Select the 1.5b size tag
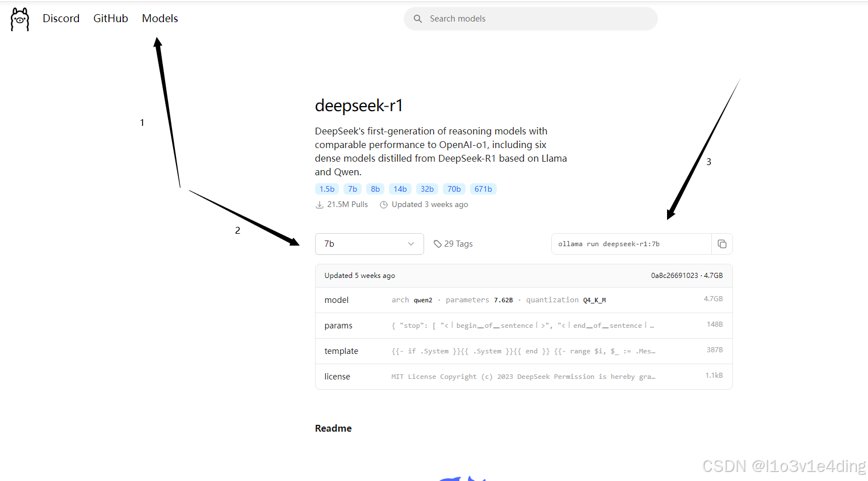Viewport: 868px width, 481px height. click(327, 189)
